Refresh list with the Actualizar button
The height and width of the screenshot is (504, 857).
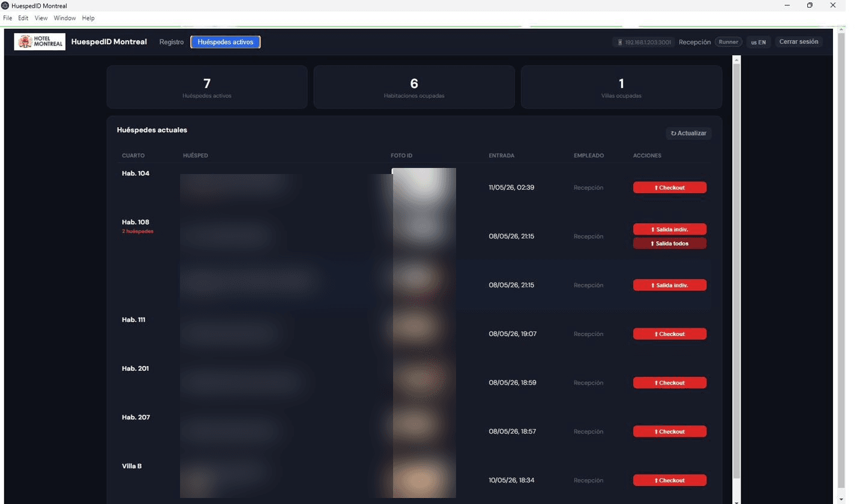(688, 133)
